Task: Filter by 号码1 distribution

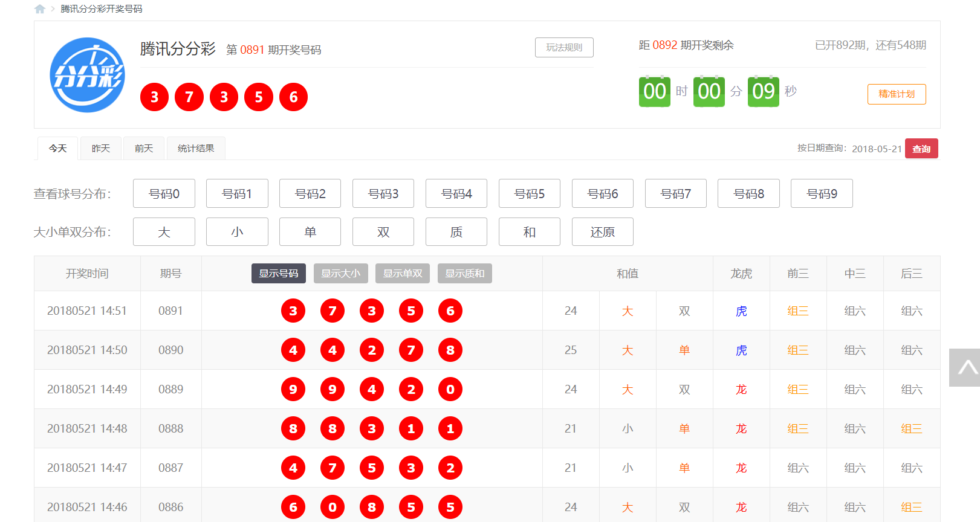Action: click(237, 193)
